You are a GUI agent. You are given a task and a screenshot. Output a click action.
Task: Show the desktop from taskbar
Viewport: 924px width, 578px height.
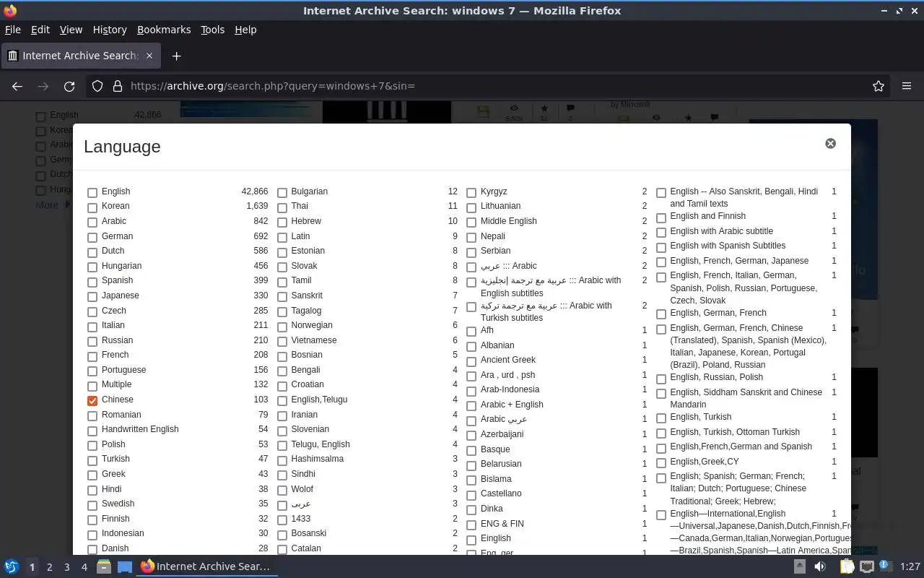coord(125,566)
